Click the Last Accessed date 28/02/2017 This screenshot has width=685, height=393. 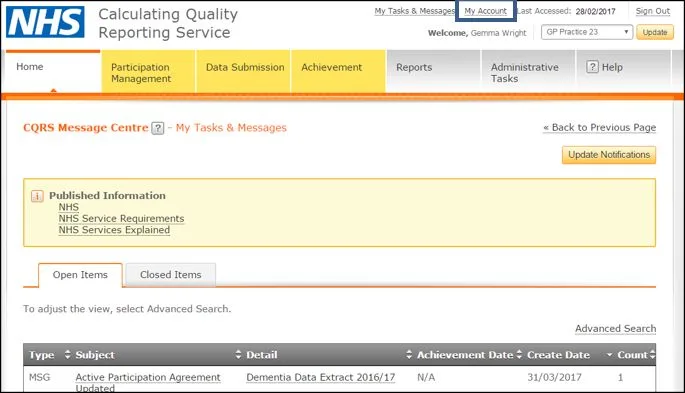click(595, 11)
